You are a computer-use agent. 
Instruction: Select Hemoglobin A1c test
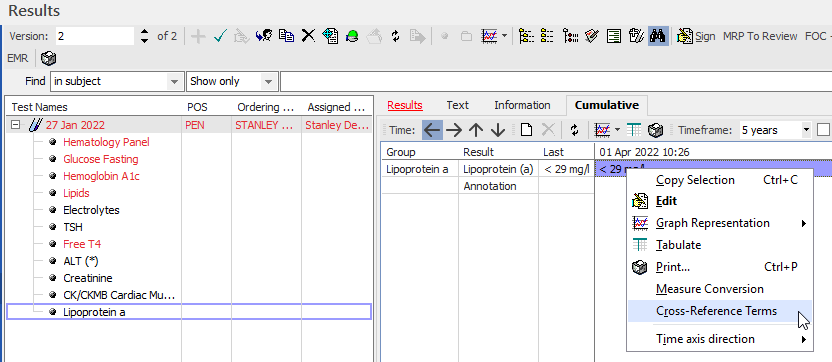pyautogui.click(x=101, y=176)
